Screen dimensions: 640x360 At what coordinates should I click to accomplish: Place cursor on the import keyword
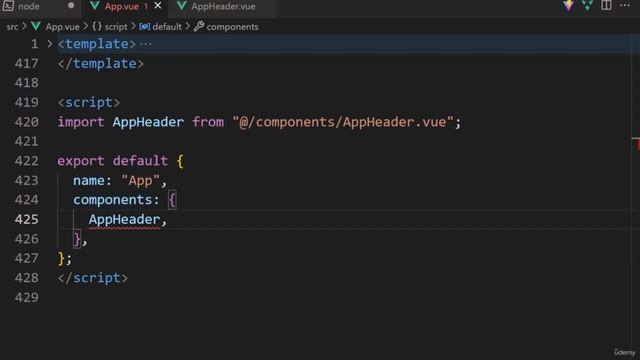(x=81, y=122)
